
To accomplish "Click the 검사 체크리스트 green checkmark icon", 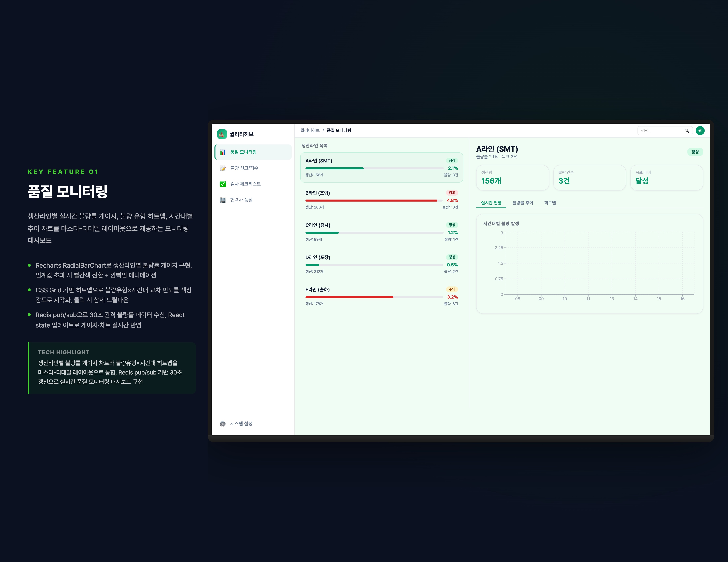I will (223, 184).
